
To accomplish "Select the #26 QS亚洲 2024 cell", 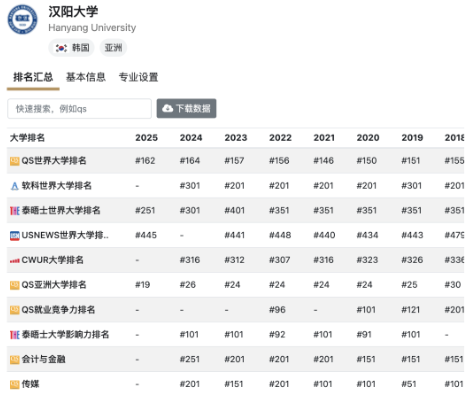I will (188, 285).
